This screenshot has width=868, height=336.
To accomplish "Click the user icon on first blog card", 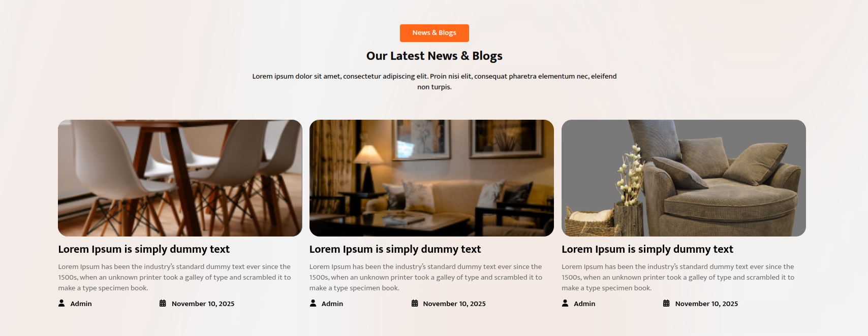I will click(61, 304).
